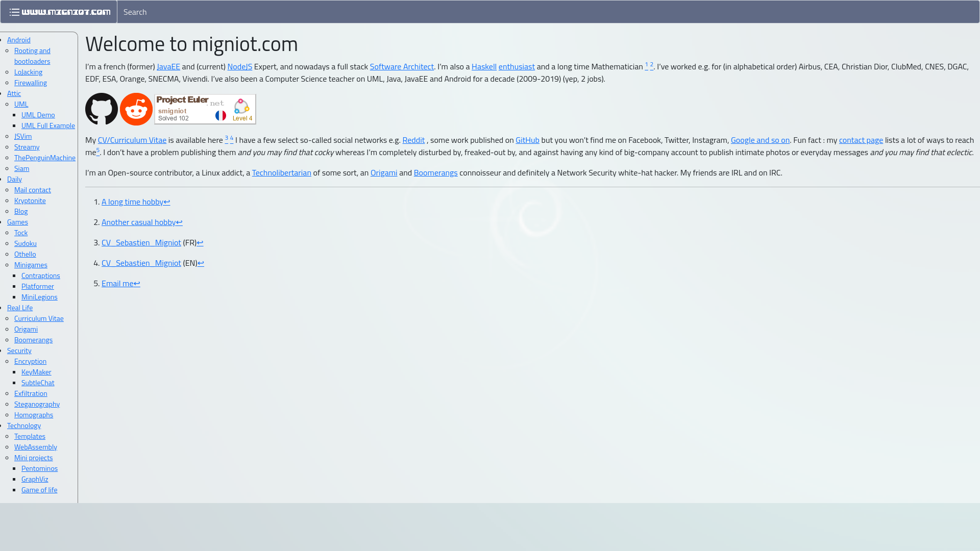Open footnote reference 4 after available here

coord(232,138)
